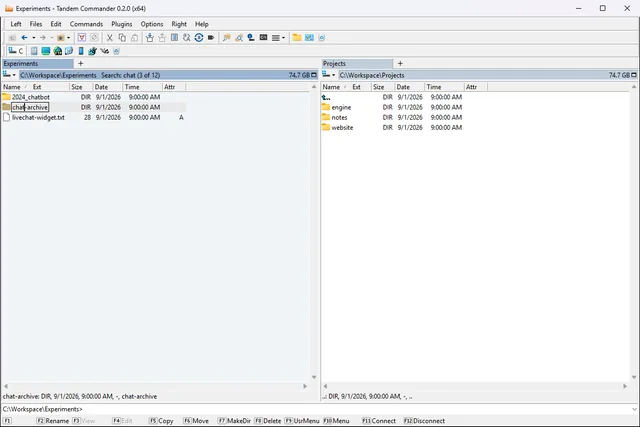
Task: Open the Left menu
Action: click(16, 24)
